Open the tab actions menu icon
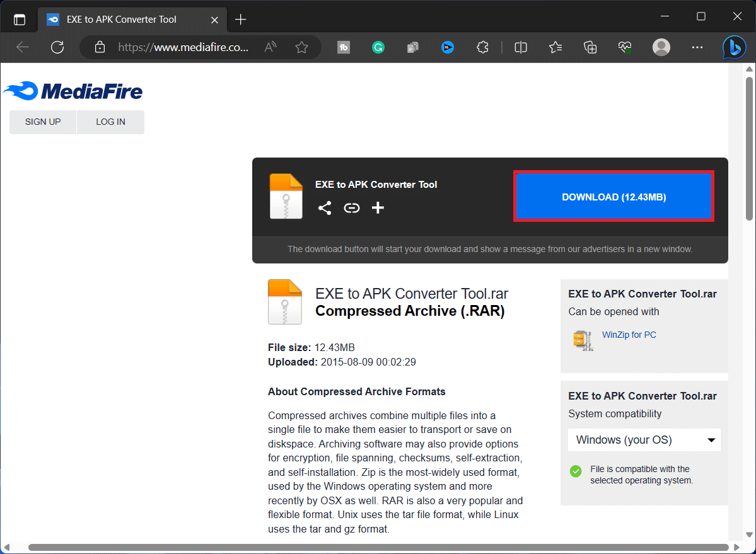Image resolution: width=756 pixels, height=554 pixels. click(x=20, y=20)
